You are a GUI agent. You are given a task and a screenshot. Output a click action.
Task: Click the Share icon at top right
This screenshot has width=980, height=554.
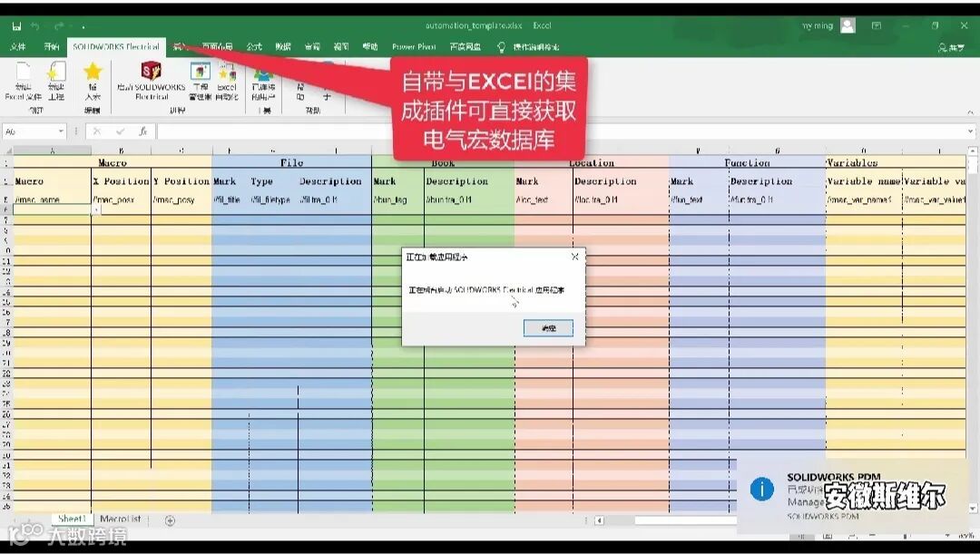coord(951,47)
